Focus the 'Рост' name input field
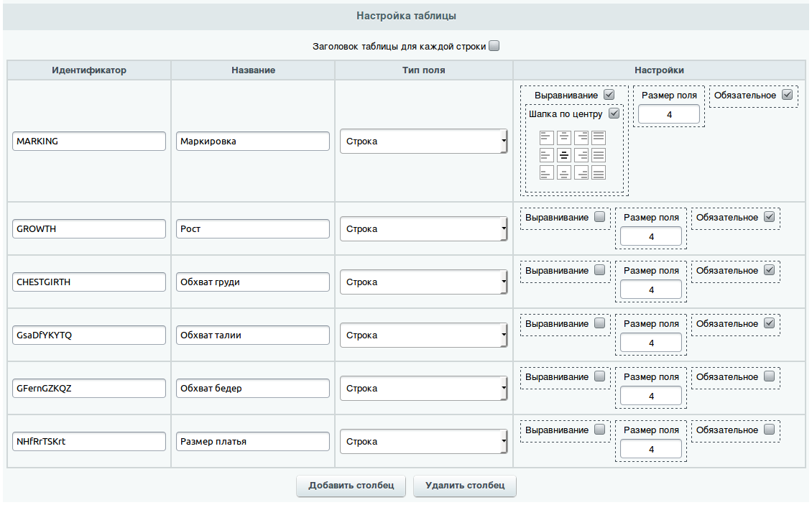Image resolution: width=812 pixels, height=505 pixels. 252,229
